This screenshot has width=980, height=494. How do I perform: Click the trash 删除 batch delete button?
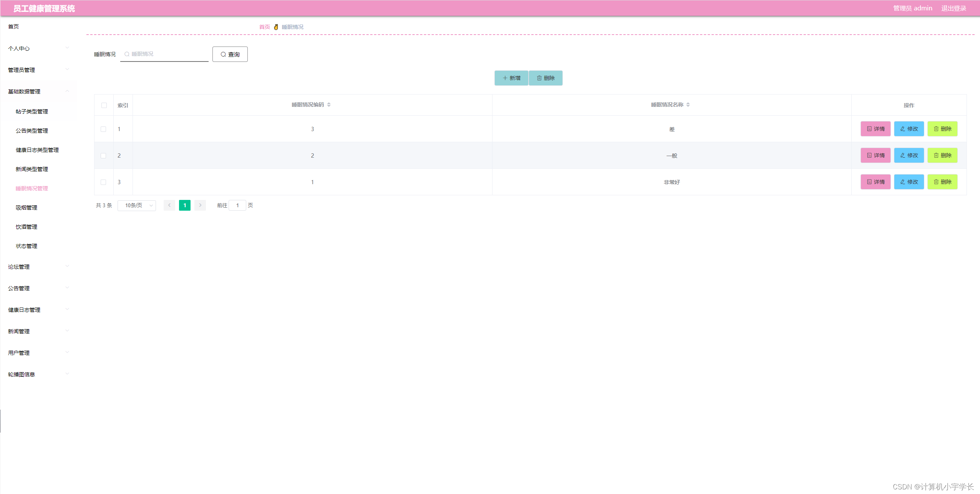coord(546,78)
